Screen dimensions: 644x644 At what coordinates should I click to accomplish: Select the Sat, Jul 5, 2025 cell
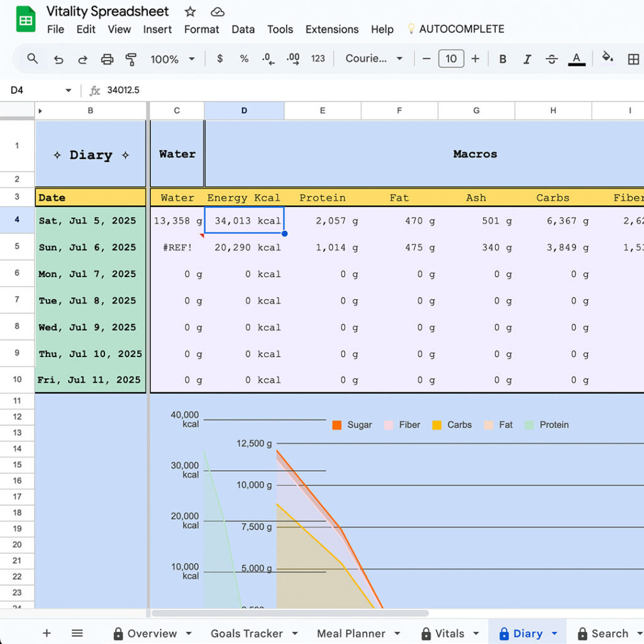pos(91,221)
